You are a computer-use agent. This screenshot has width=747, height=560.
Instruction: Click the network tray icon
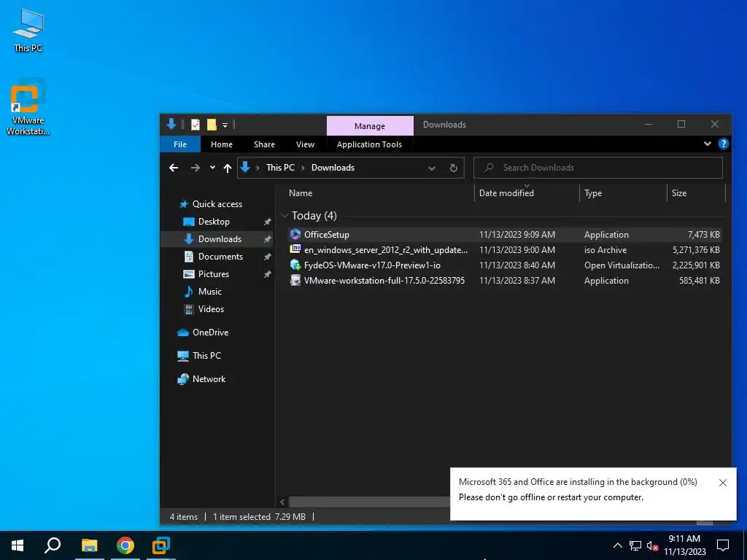(635, 545)
